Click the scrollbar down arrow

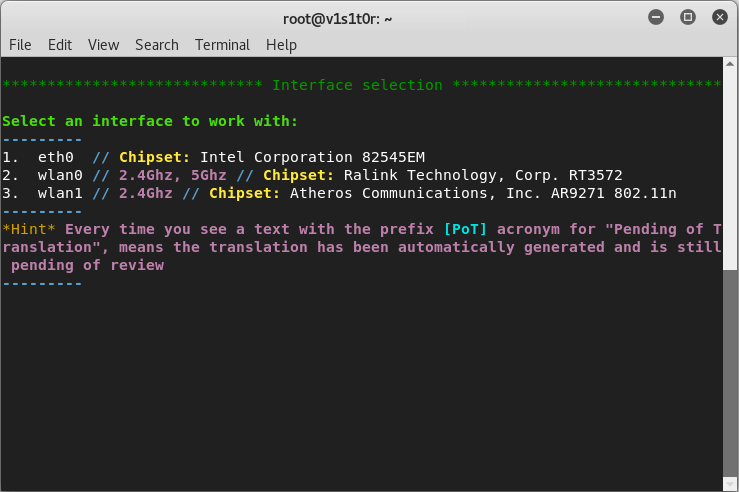point(730,484)
